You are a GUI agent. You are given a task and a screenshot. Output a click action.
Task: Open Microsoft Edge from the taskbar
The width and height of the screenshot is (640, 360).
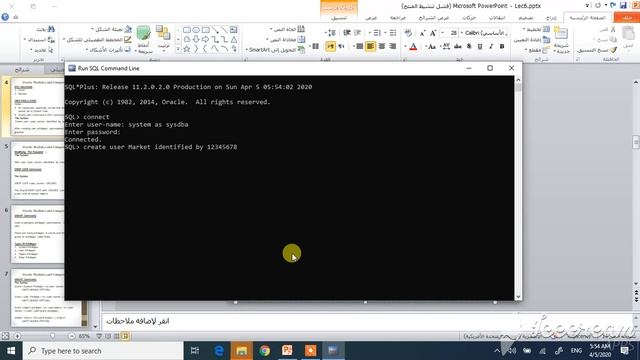click(x=219, y=351)
